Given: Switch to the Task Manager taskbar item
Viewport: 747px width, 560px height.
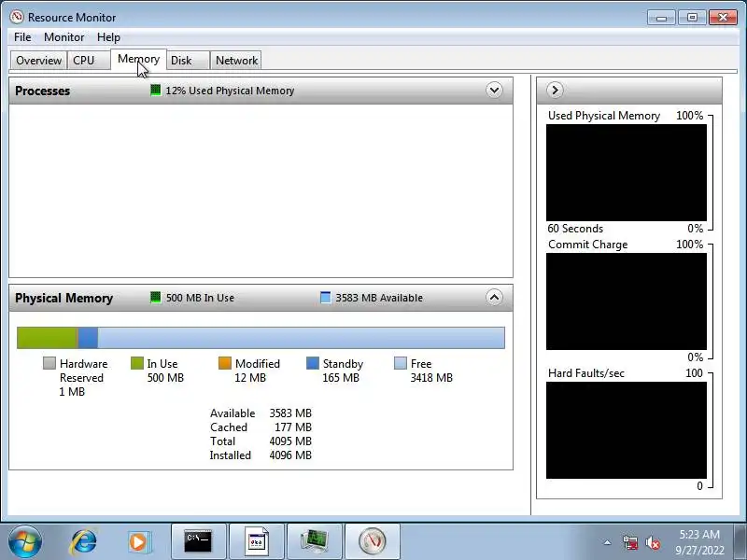Looking at the screenshot, I should point(315,542).
